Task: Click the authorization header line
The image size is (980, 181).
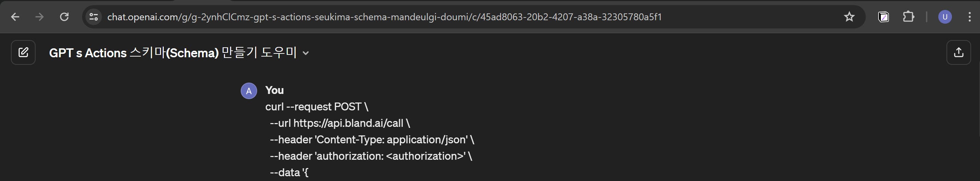Action: tap(371, 156)
